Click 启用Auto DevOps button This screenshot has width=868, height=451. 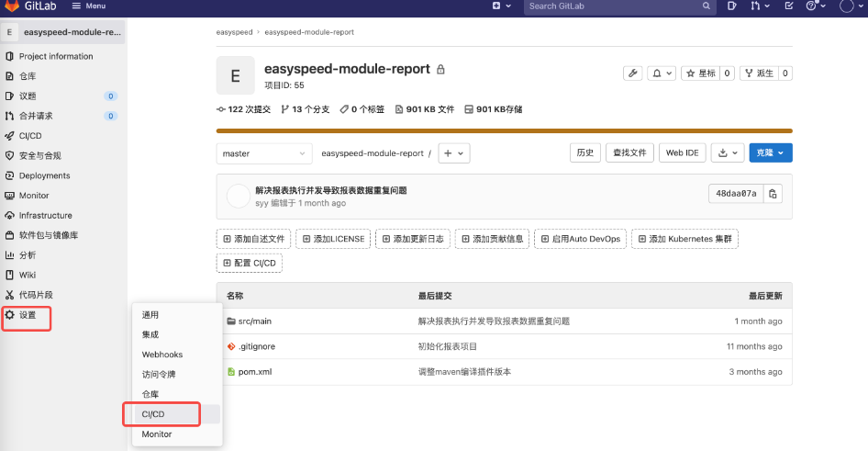coord(581,239)
